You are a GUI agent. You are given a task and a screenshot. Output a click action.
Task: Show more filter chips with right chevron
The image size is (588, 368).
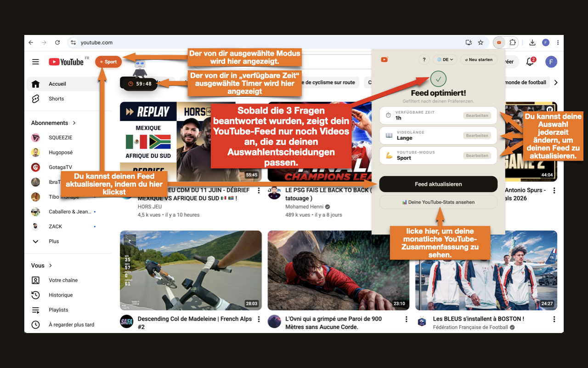(556, 82)
